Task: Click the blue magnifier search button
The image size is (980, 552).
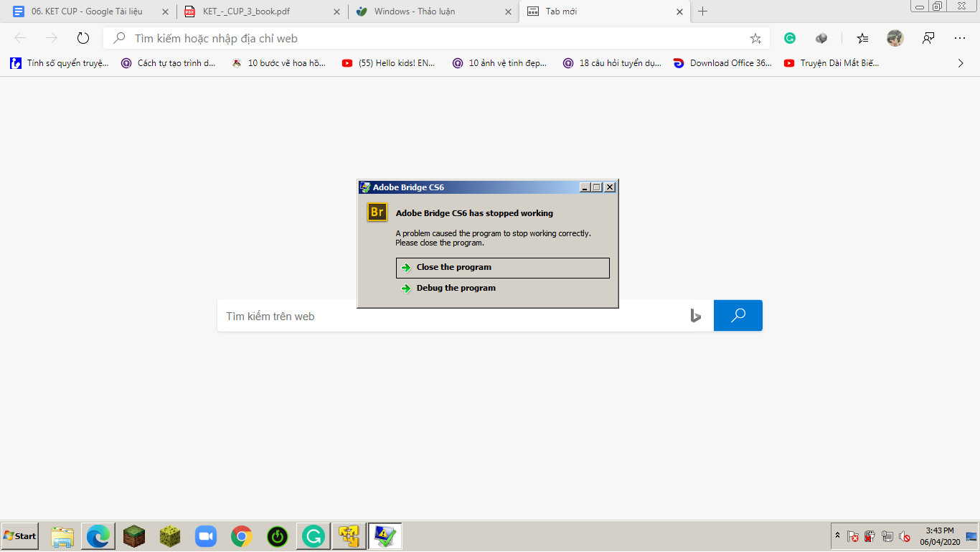Action: point(738,316)
